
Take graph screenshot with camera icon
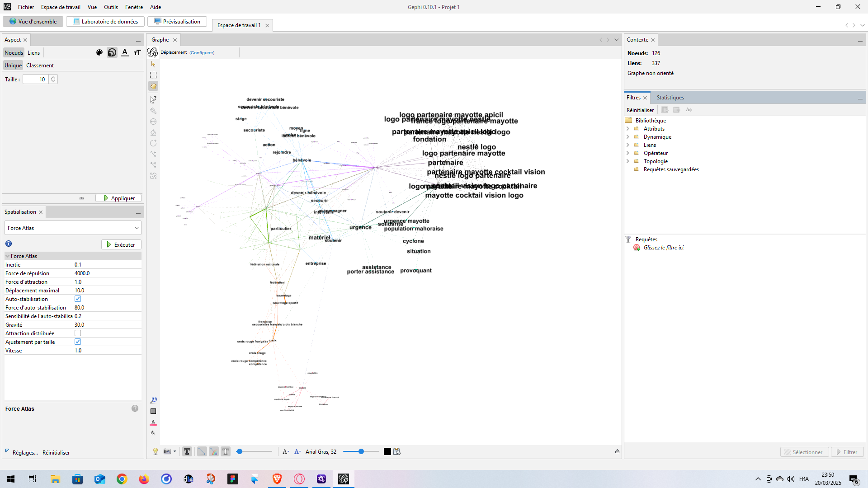point(167,451)
